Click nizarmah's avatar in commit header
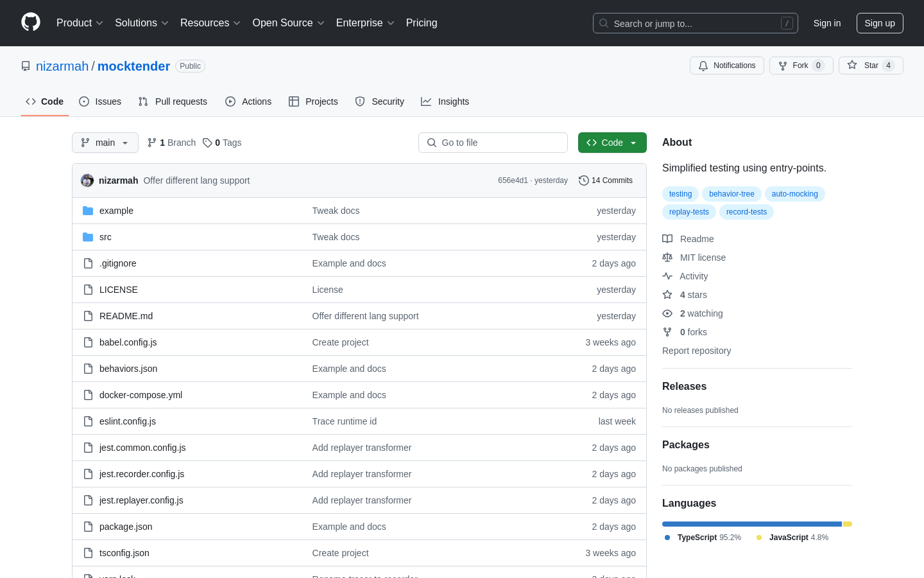 tap(87, 180)
